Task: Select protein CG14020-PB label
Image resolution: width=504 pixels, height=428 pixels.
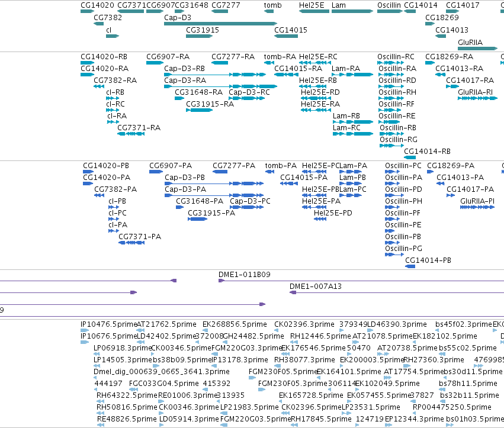Action: click(106, 166)
